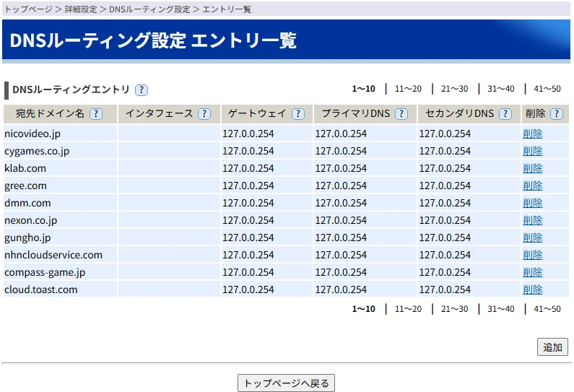Click the インタフェース column help icon
This screenshot has width=574, height=392.
tap(204, 114)
